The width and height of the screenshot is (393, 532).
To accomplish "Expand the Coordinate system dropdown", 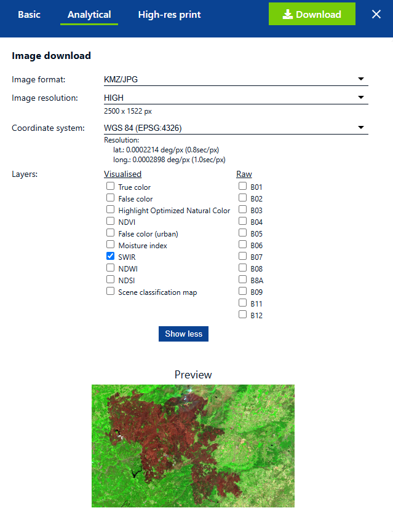I will pos(236,128).
